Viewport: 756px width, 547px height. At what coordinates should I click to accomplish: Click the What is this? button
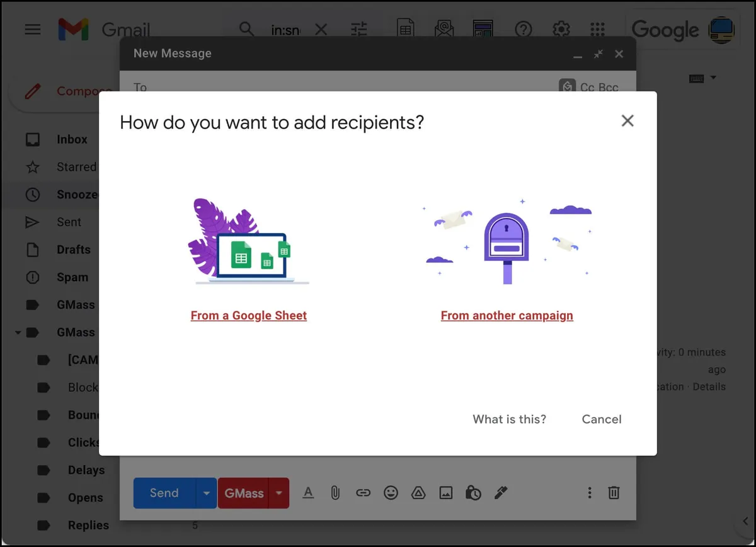click(510, 419)
